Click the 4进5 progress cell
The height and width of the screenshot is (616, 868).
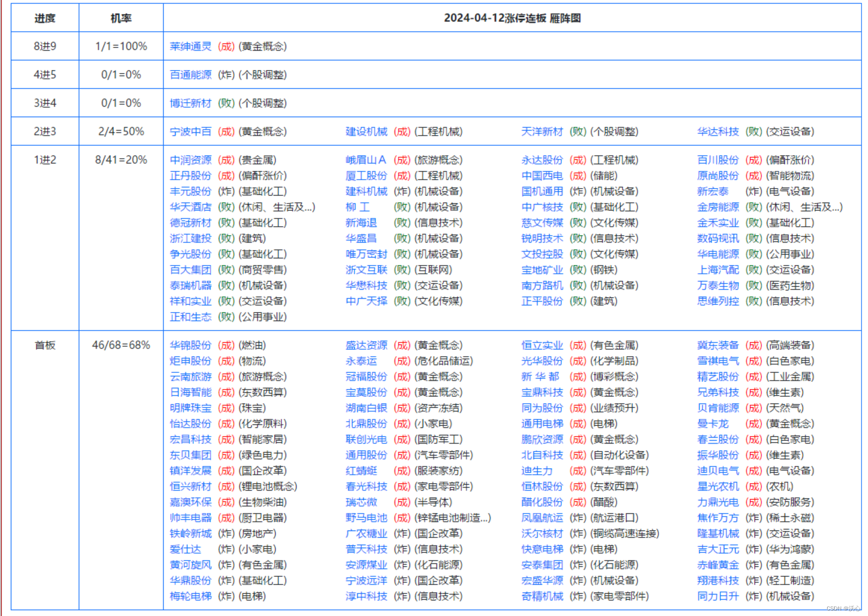coord(45,75)
